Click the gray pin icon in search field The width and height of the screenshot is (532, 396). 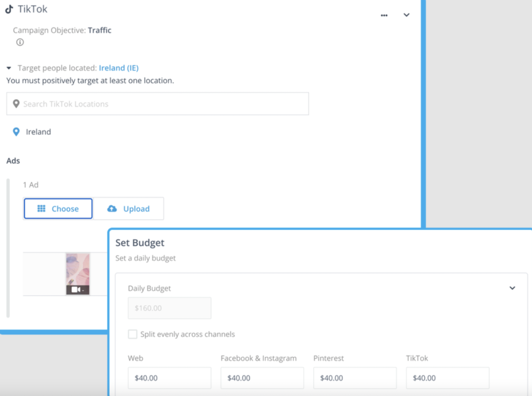point(16,104)
